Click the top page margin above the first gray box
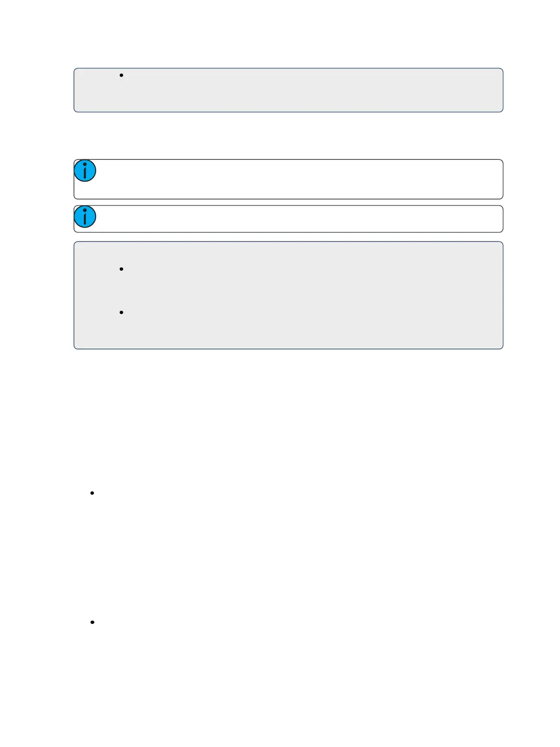The height and width of the screenshot is (747, 560). (x=288, y=33)
